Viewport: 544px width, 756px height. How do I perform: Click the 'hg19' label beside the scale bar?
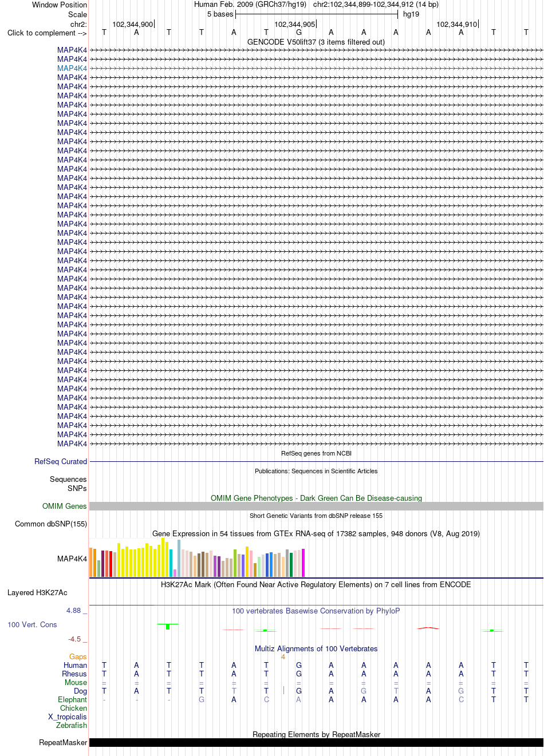pos(411,14)
